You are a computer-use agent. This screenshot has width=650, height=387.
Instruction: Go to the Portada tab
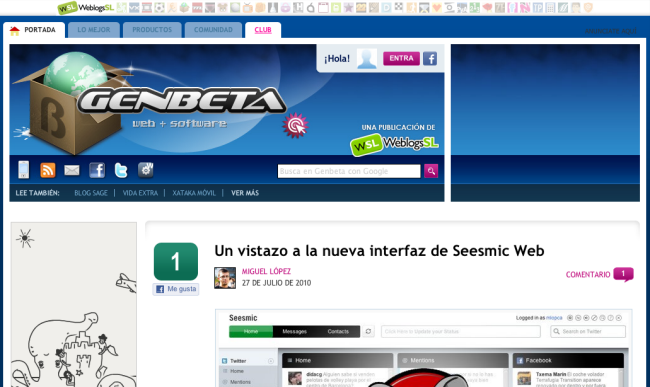(33, 30)
